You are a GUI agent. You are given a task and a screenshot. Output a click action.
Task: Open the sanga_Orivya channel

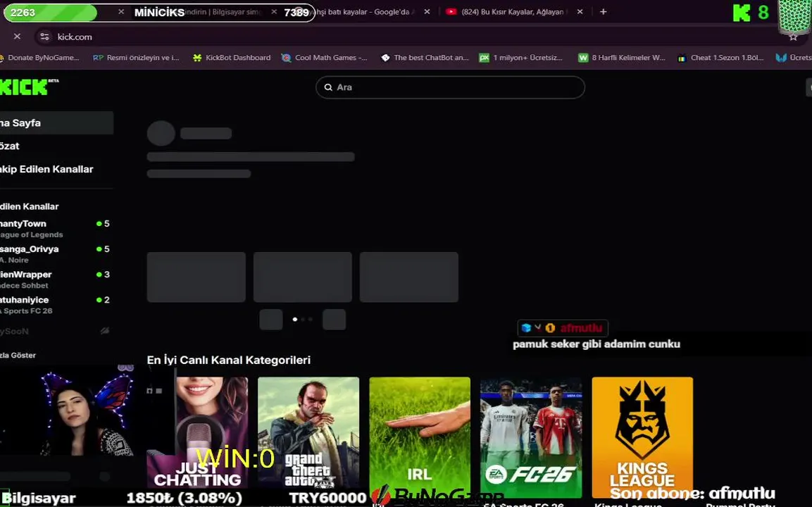56,254
